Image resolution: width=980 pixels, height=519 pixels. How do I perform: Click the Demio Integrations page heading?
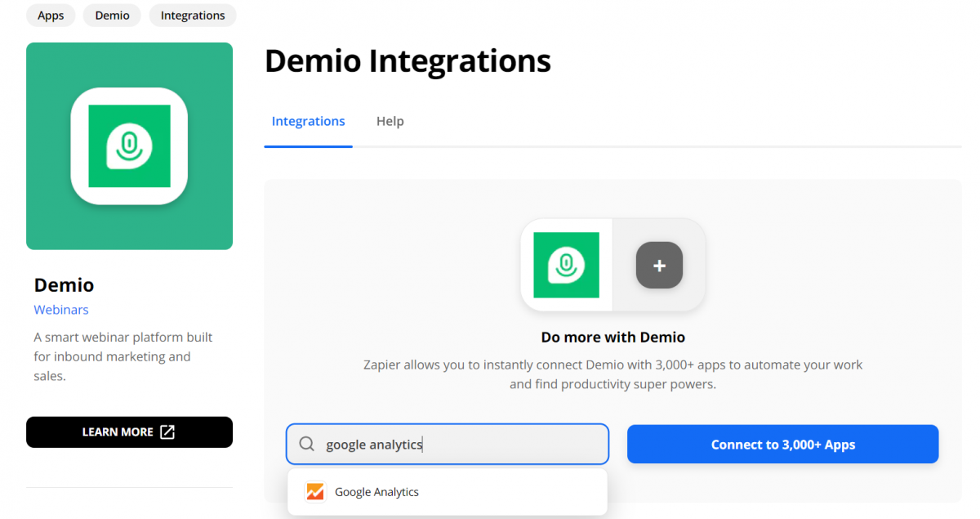click(x=408, y=61)
